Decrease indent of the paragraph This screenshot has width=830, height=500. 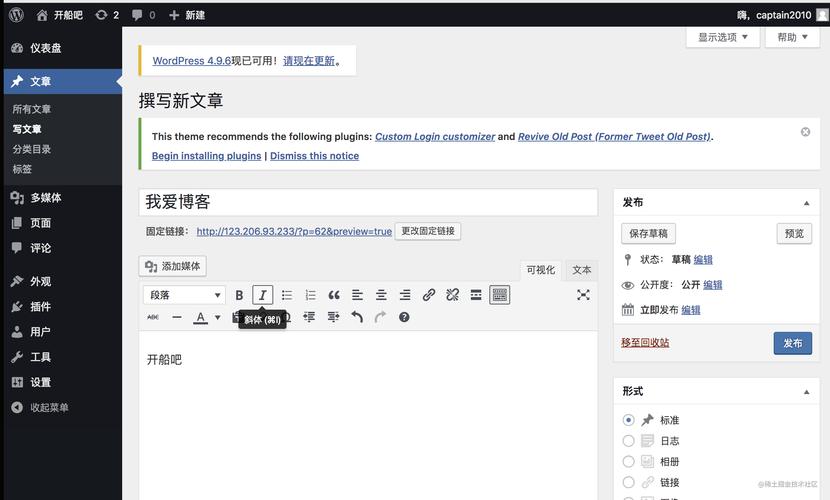[309, 317]
